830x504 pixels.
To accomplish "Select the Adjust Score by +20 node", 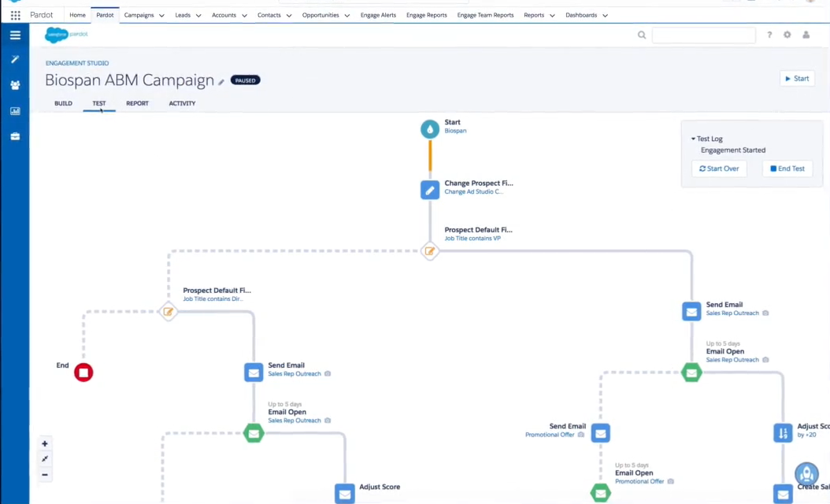I will coord(783,433).
